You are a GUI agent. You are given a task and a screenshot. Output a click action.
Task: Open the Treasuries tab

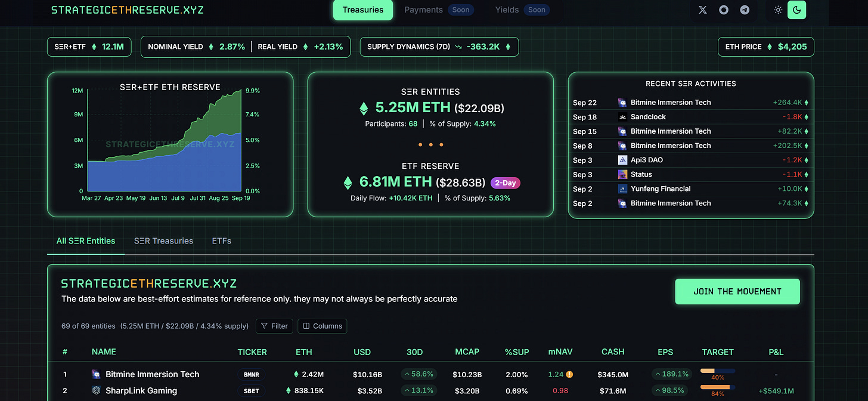pyautogui.click(x=363, y=10)
